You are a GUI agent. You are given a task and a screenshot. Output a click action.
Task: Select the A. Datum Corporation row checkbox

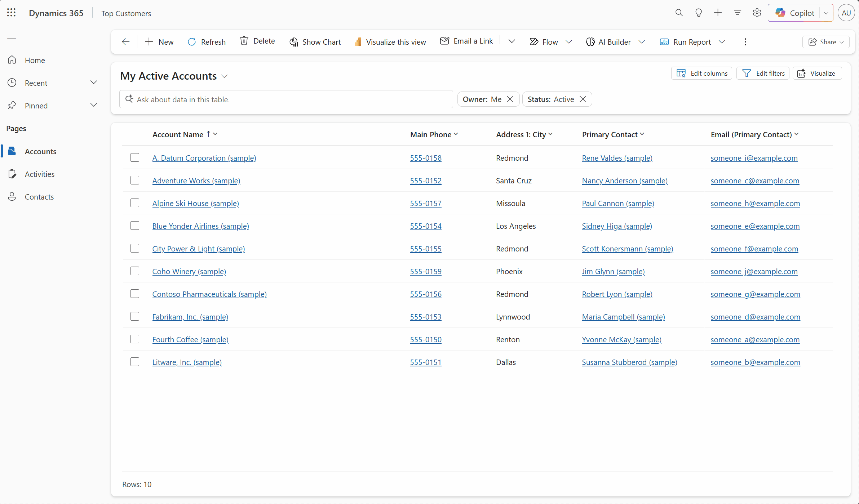[135, 157]
